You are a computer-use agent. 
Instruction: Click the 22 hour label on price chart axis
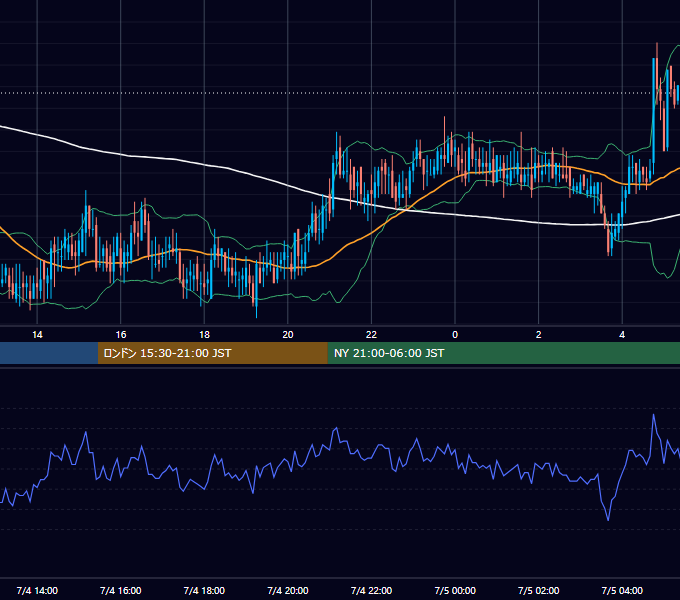371,335
